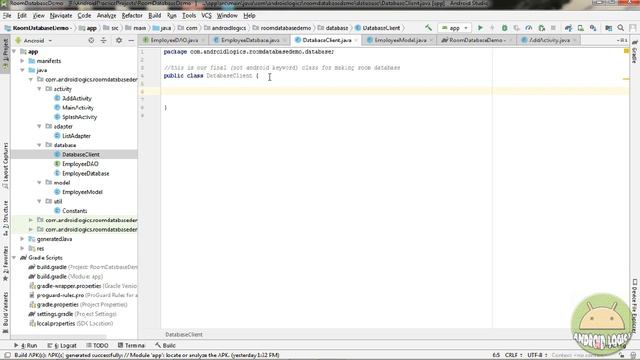Open the Gradle tool window on right edge
This screenshot has width=640, height=360.
pyautogui.click(x=635, y=52)
